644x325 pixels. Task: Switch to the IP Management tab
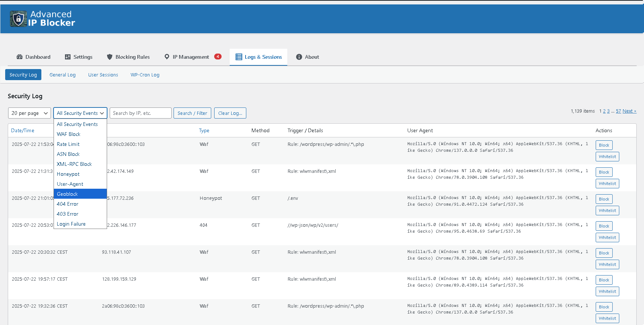click(193, 57)
